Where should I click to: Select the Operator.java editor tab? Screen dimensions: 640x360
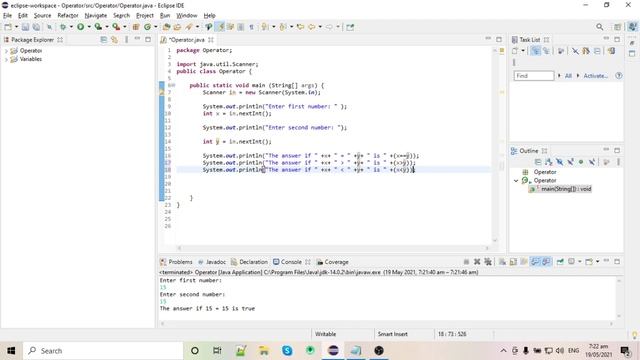point(187,40)
